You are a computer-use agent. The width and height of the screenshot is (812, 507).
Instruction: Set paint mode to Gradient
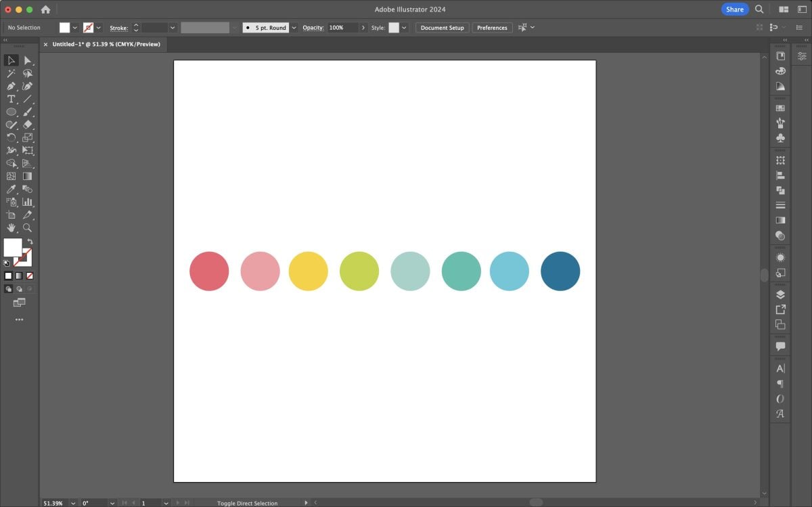click(19, 275)
